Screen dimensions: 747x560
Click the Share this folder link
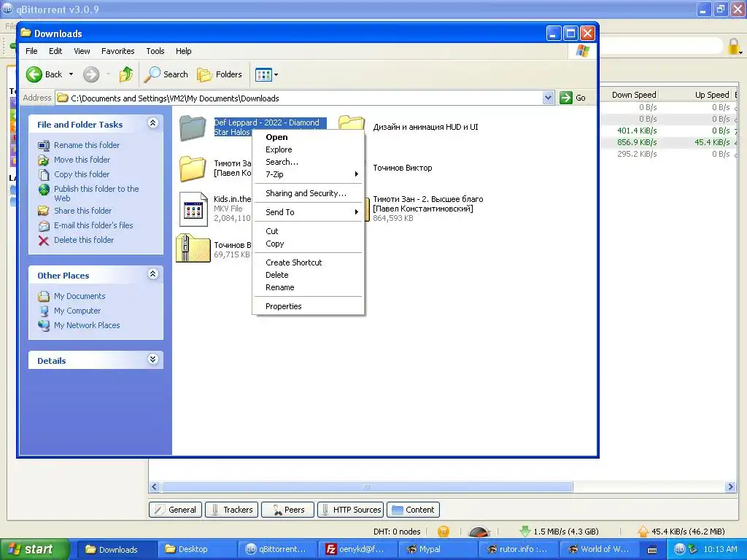pos(82,211)
